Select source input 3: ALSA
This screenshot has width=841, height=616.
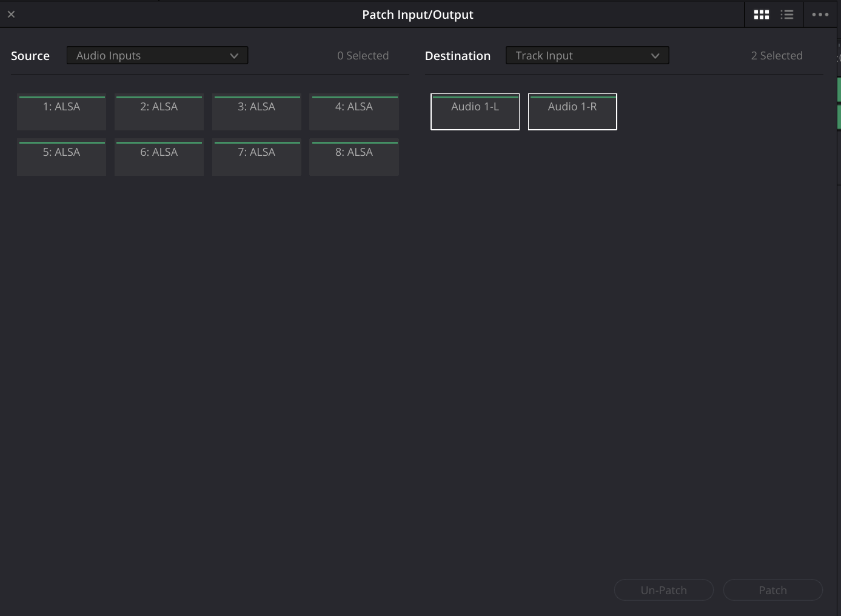(256, 113)
